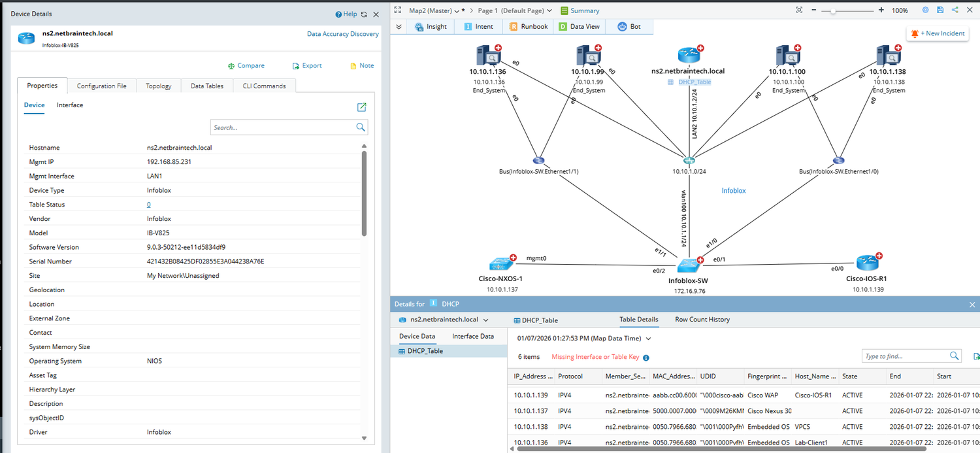Open the map Summary
The height and width of the screenshot is (453, 980).
click(580, 10)
